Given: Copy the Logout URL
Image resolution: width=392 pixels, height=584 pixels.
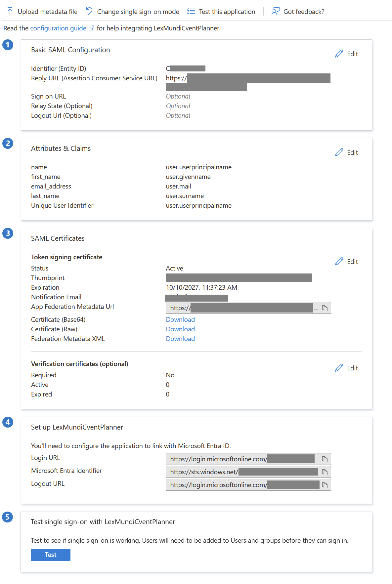Looking at the screenshot, I should (x=325, y=485).
